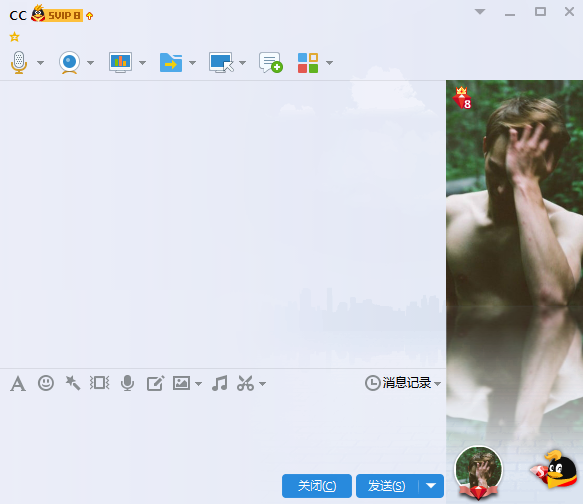583x504 pixels.
Task: Open handwriting input pencil icon
Action: pos(155,383)
